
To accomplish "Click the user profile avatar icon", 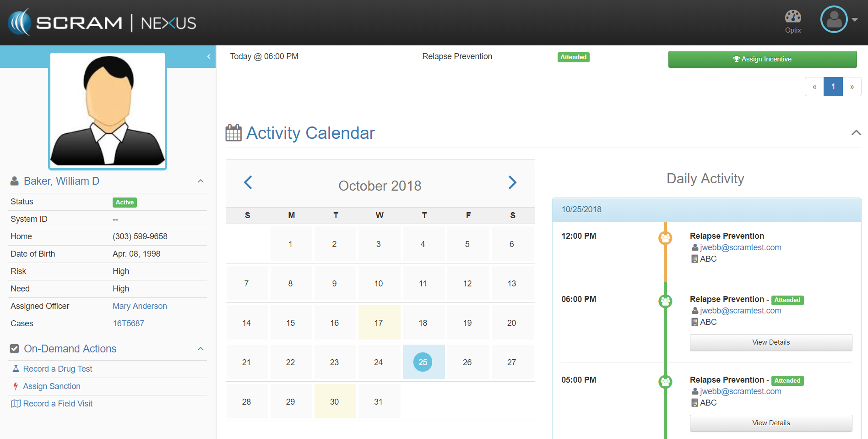I will 834,20.
